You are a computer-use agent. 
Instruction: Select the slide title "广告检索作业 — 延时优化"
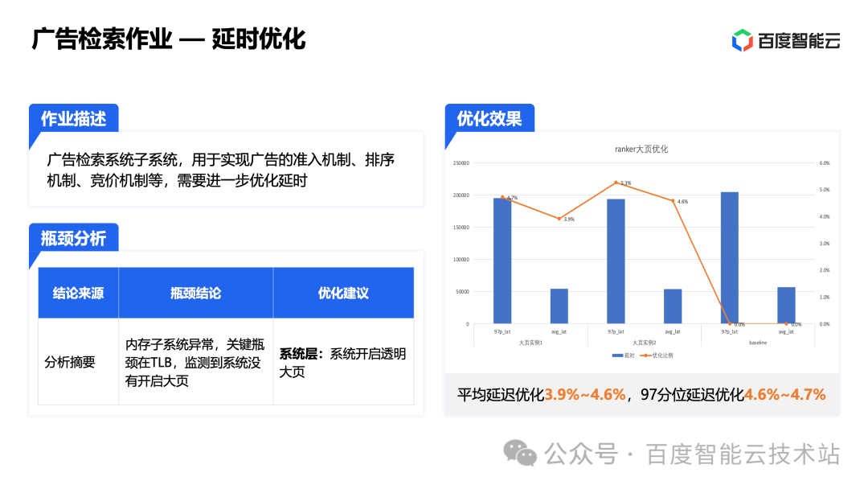168,39
